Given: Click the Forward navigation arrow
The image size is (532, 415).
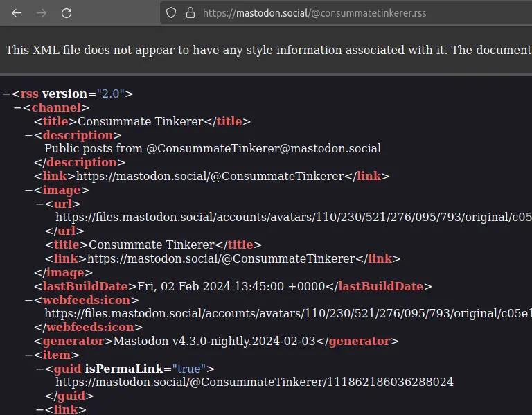Looking at the screenshot, I should (42, 13).
